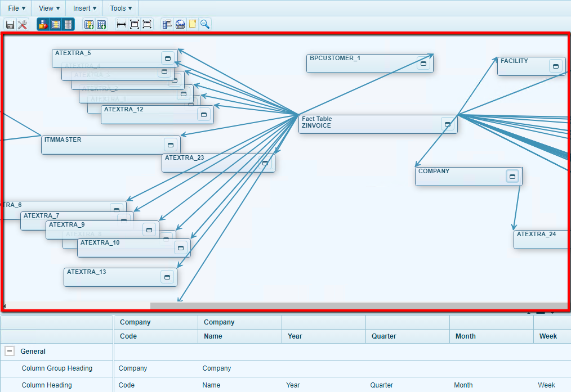Click the Quarter column header
Image resolution: width=571 pixels, height=392 pixels.
[385, 336]
